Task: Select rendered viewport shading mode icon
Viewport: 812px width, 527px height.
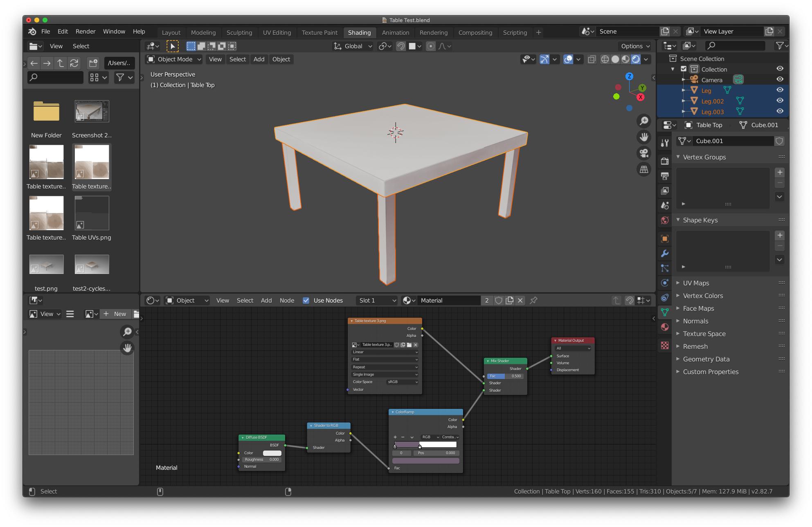Action: [x=636, y=59]
